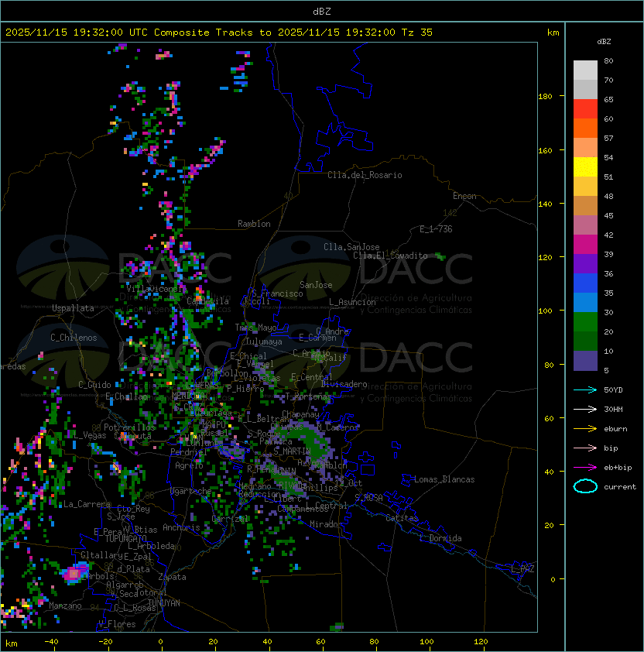Click the '180' tick on vertical axis
The width and height of the screenshot is (644, 652).
pos(545,97)
